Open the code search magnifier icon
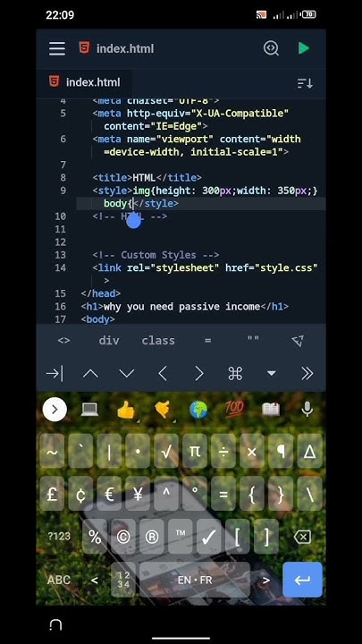This screenshot has width=362, height=644. pos(271,48)
